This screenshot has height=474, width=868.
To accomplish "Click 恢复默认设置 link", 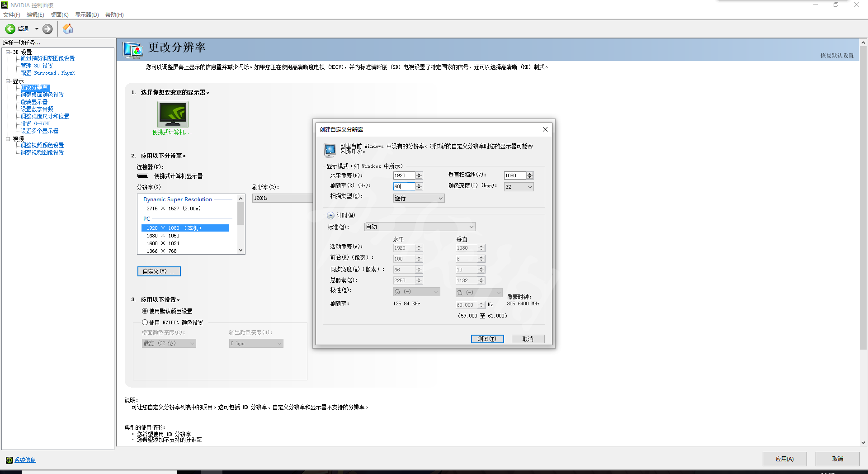I will tap(837, 56).
